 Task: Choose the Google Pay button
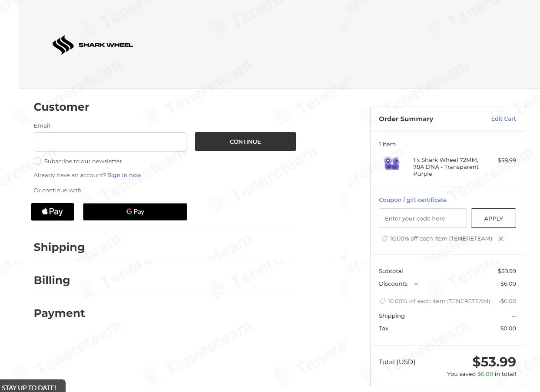tap(135, 212)
